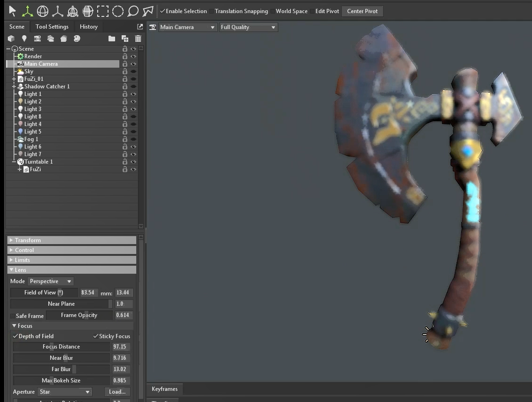Viewport: 532px width, 402px height.
Task: Expand the FuZi_01 tree node
Action: coord(14,79)
